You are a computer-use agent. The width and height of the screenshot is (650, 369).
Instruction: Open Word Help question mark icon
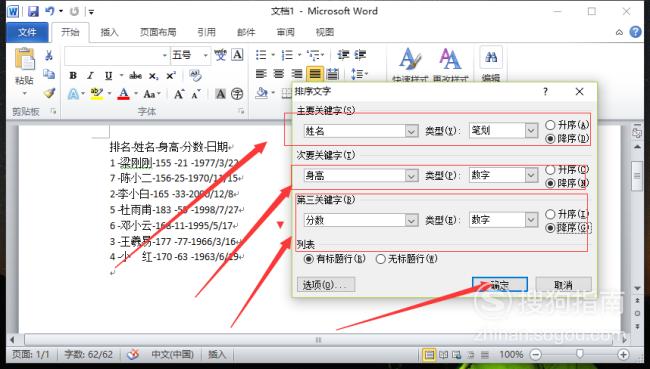(635, 32)
